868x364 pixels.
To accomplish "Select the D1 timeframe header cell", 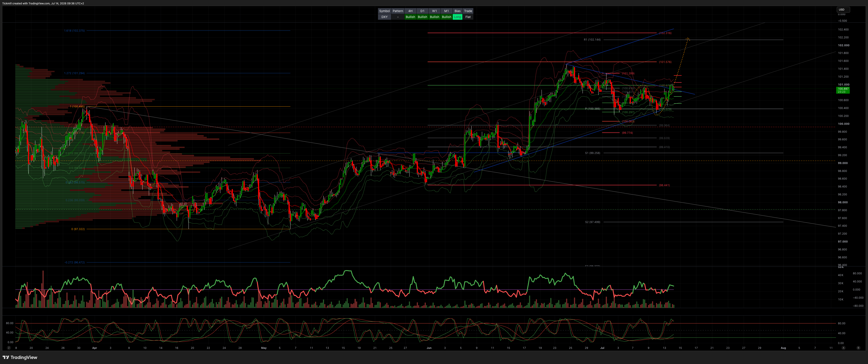I will (422, 11).
